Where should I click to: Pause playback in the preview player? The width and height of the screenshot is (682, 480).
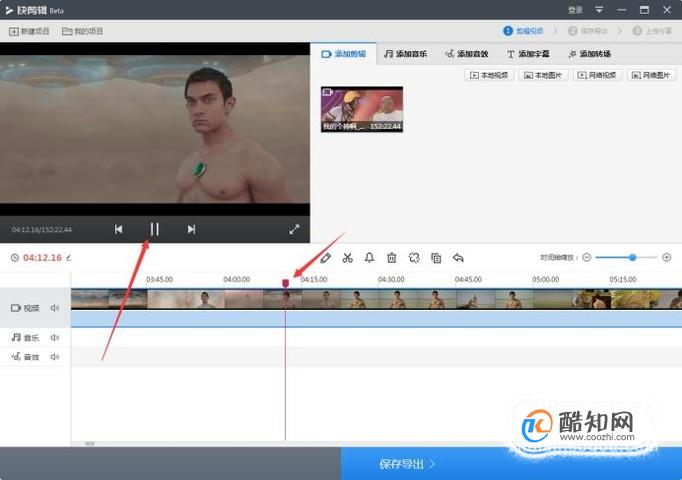[154, 229]
